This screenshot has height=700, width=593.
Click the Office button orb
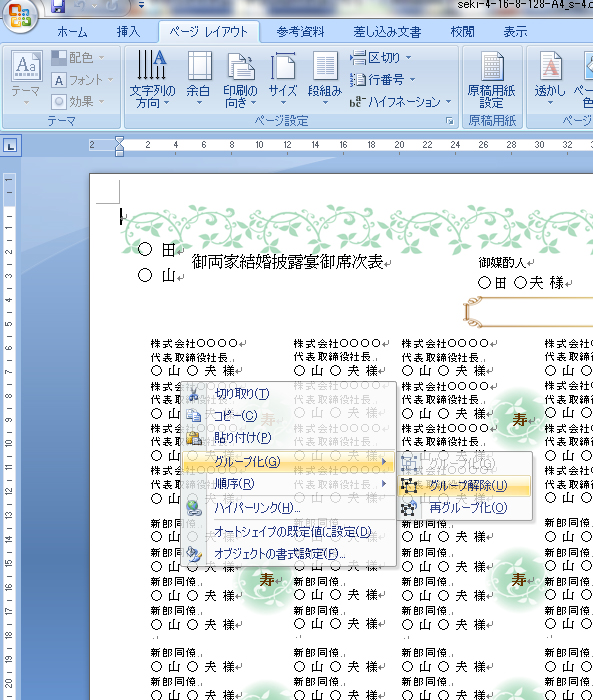20,15
